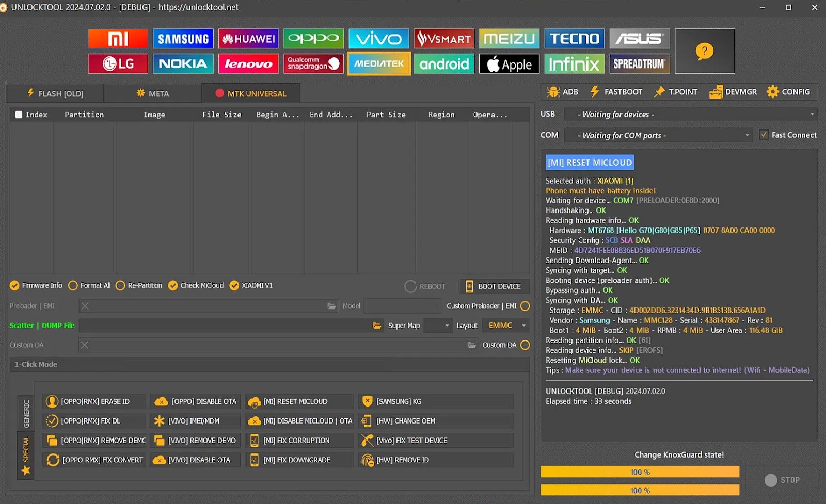
Task: Open the Layout EMMC dropdown
Action: point(506,326)
